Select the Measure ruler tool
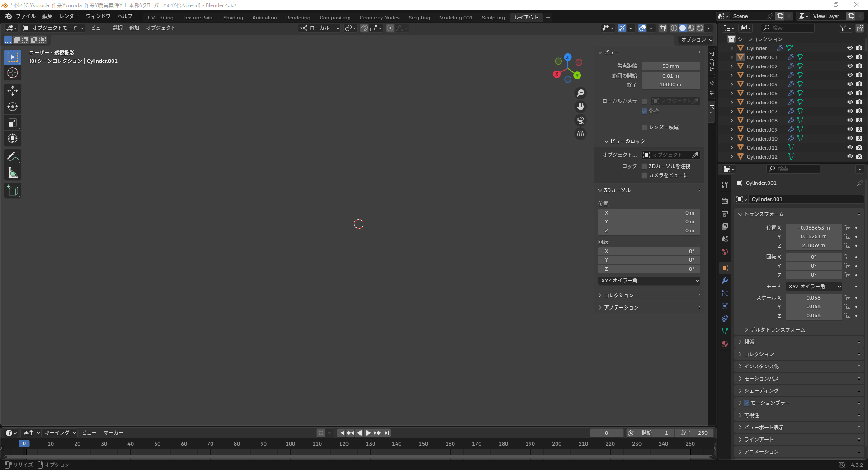The width and height of the screenshot is (868, 470). point(13,172)
